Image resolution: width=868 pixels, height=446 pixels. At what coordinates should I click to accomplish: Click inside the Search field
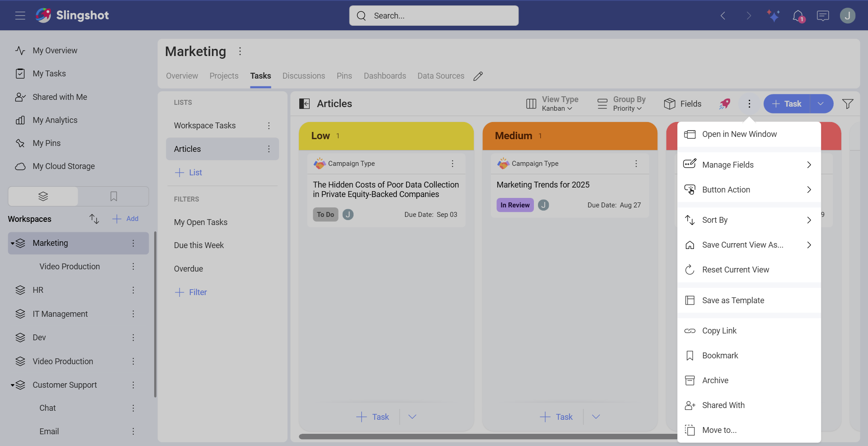[x=433, y=15]
